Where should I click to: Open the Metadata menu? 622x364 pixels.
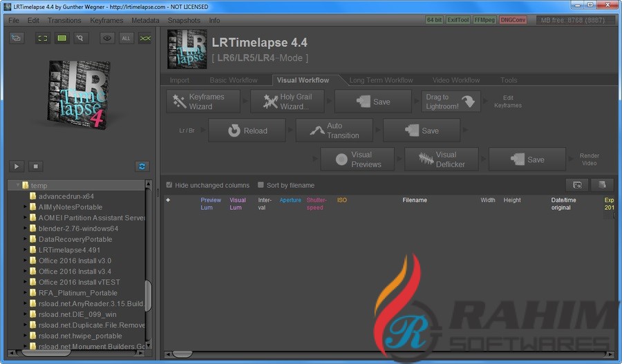tap(145, 20)
